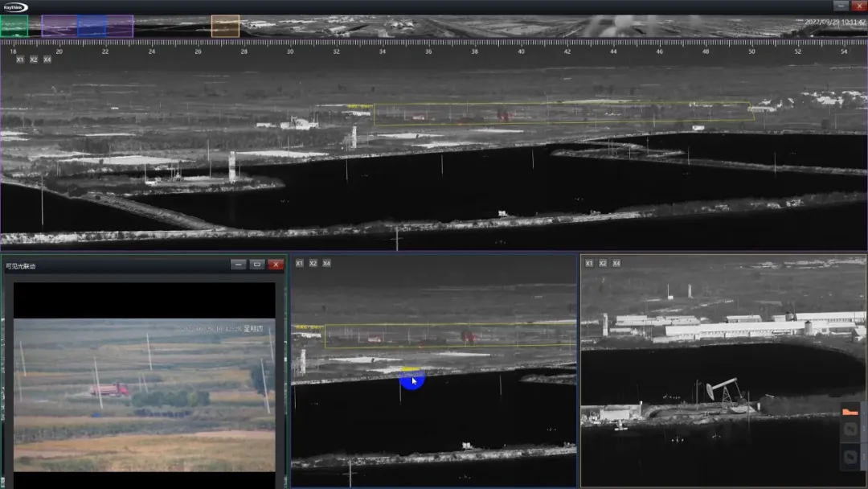This screenshot has width=868, height=489.
Task: Select X1 zoom in right thermal panel
Action: 589,263
